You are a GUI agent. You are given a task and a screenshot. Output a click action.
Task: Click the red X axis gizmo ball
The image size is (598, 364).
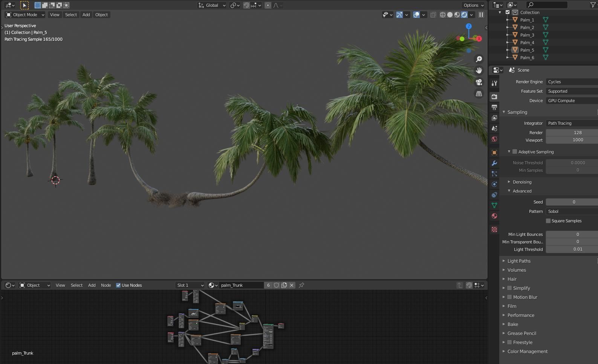click(x=479, y=38)
